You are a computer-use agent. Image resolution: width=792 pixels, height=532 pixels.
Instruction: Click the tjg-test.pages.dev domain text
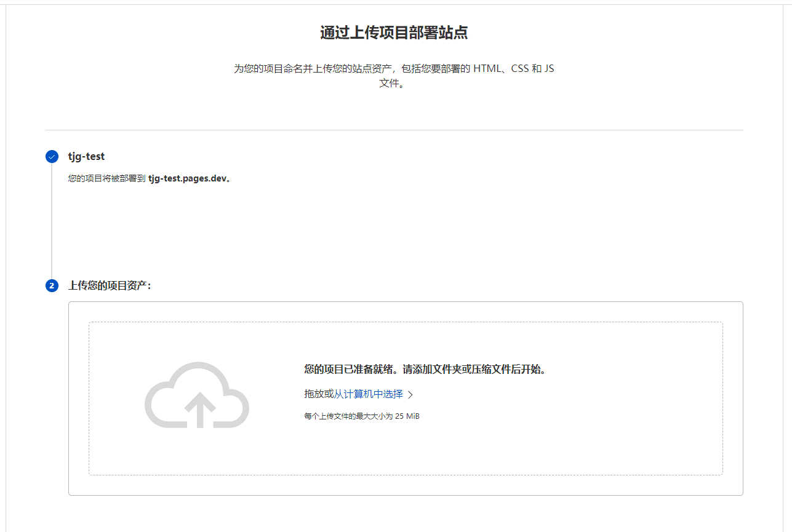[x=188, y=179]
